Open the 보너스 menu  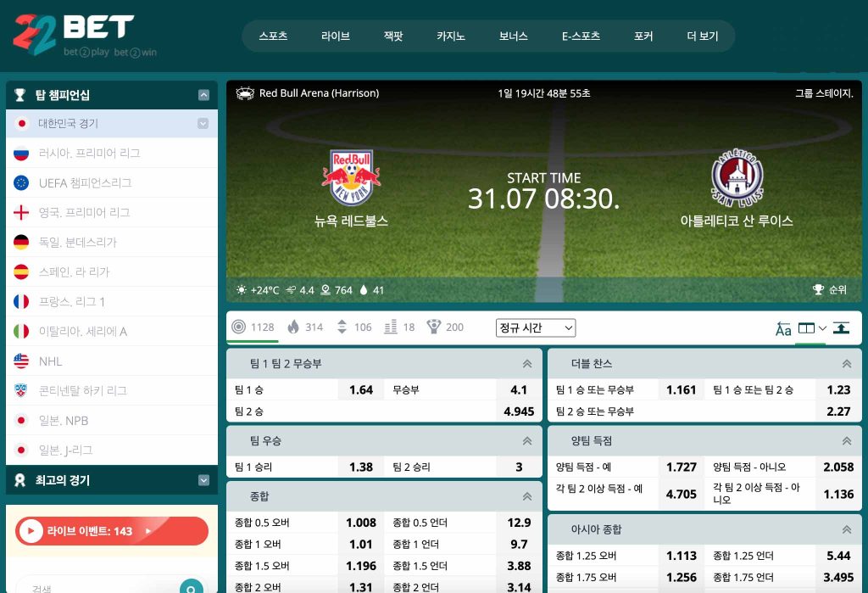coord(513,36)
